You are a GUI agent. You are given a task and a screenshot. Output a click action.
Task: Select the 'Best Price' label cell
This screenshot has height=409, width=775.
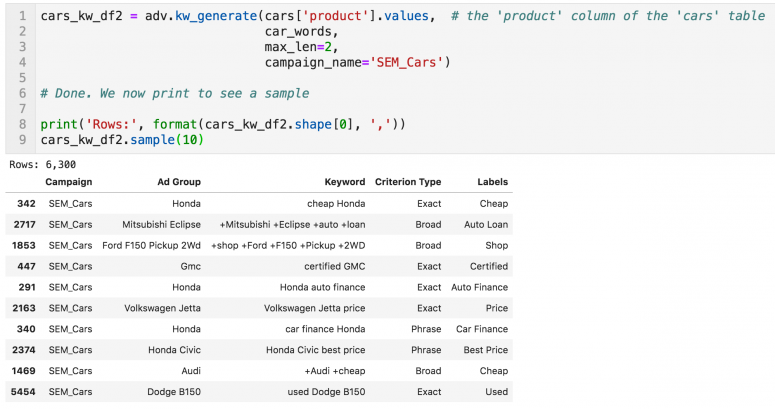tap(486, 350)
